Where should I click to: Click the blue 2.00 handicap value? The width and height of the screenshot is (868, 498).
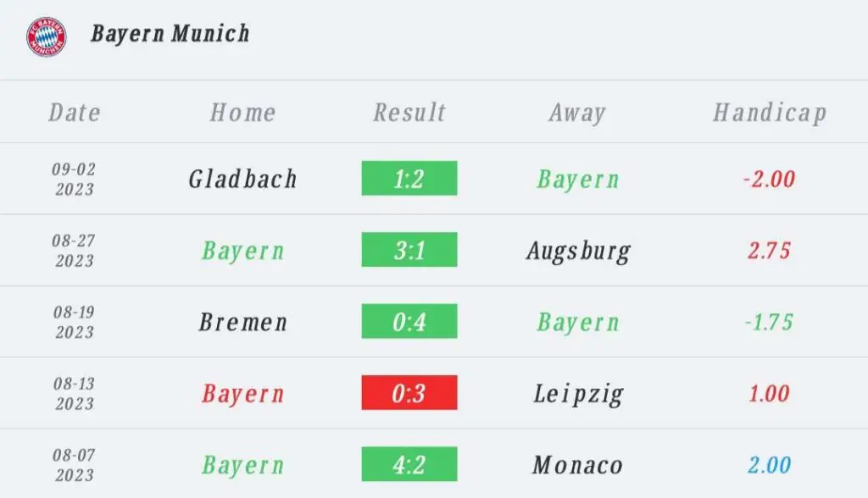(x=769, y=465)
